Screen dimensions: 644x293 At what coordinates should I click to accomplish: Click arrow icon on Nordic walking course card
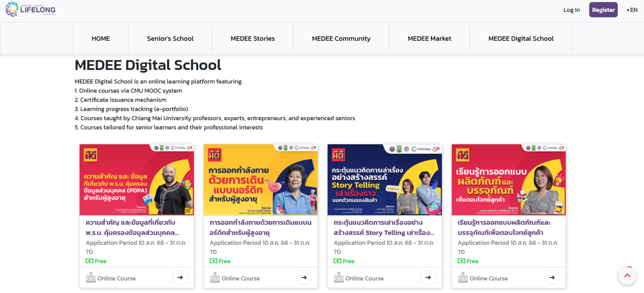304,277
